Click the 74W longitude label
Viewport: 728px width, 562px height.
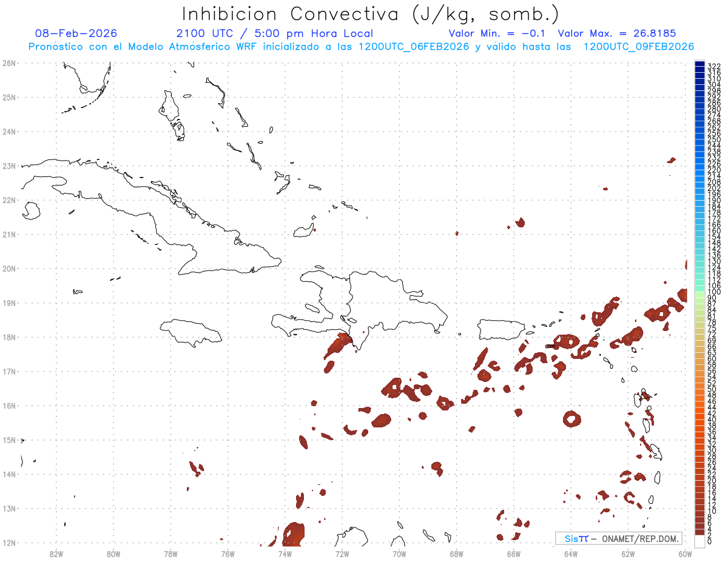[x=285, y=554]
